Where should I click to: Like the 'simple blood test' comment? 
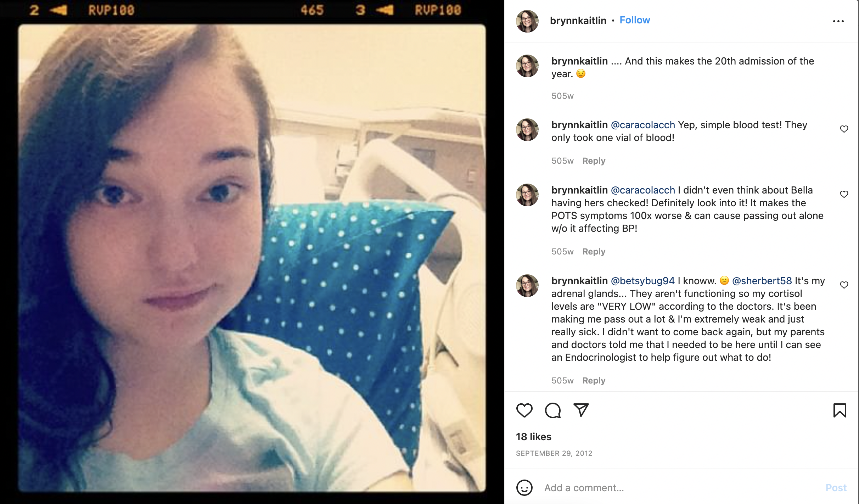point(844,129)
